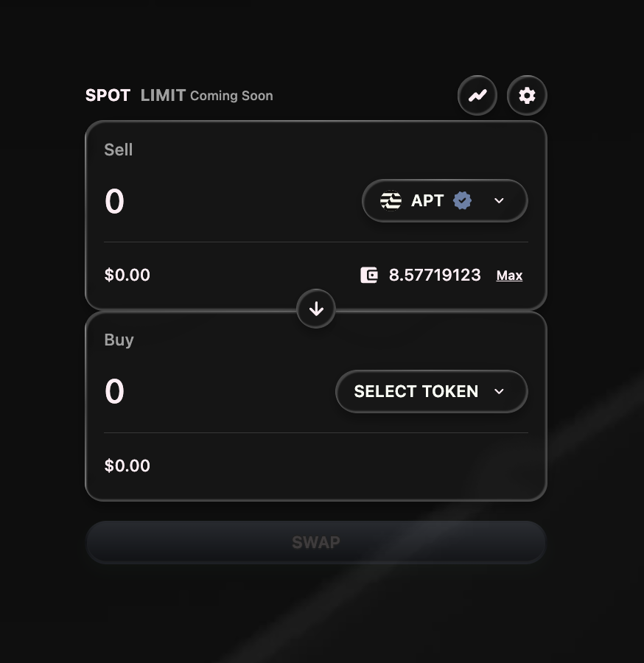Click the Buy section's $0.00 value

point(127,466)
